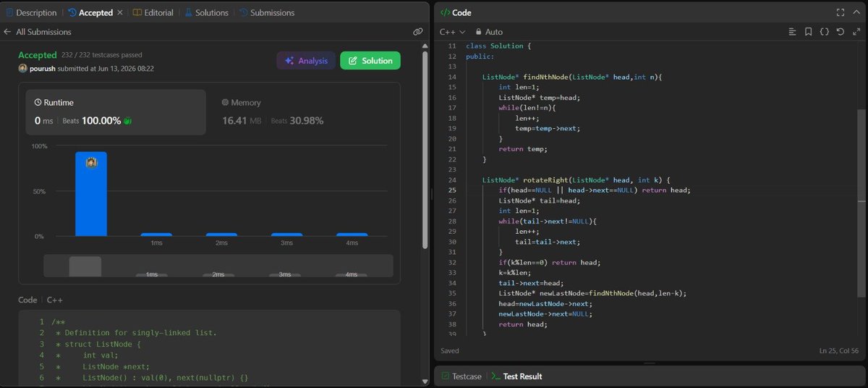
Task: Click the tallest runtime distribution bar
Action: pos(91,194)
